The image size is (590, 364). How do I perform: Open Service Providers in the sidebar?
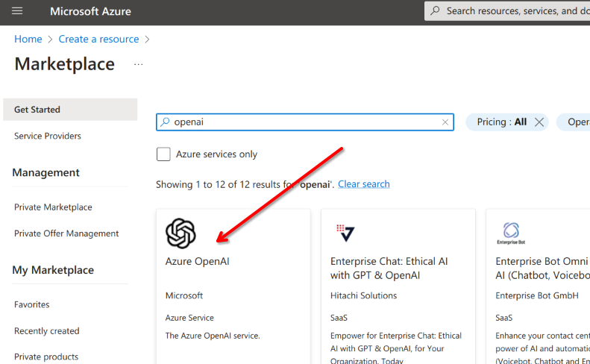[48, 136]
